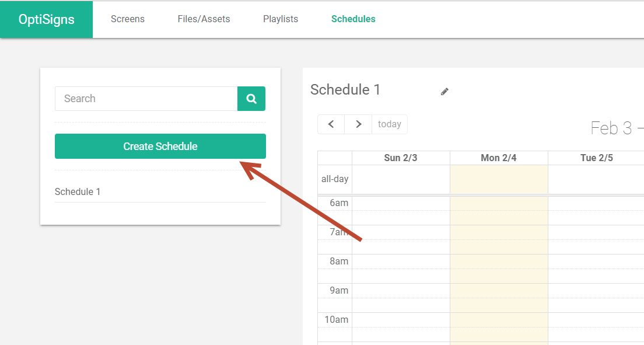Screen dimensions: 644x345
Task: Click the 6am slot under Sun 2/3
Action: (400, 210)
